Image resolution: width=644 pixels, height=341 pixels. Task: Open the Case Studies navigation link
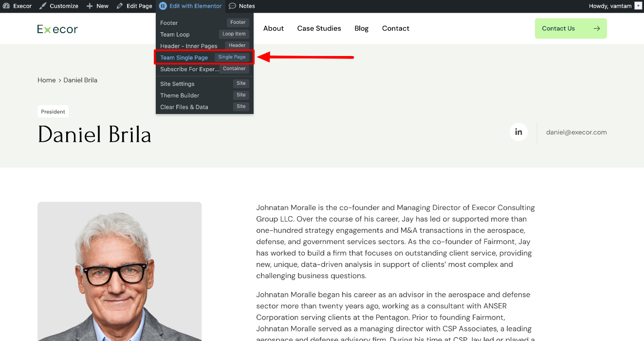tap(319, 28)
